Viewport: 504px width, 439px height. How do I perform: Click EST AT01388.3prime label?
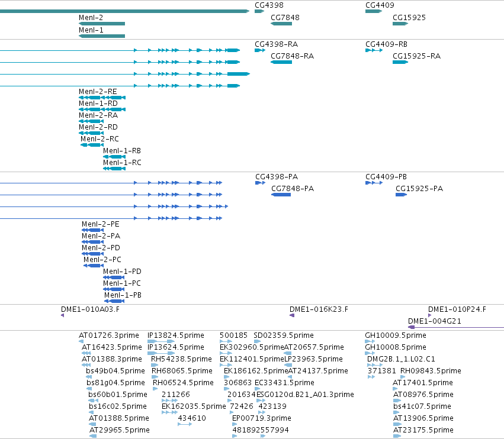pyautogui.click(x=112, y=359)
